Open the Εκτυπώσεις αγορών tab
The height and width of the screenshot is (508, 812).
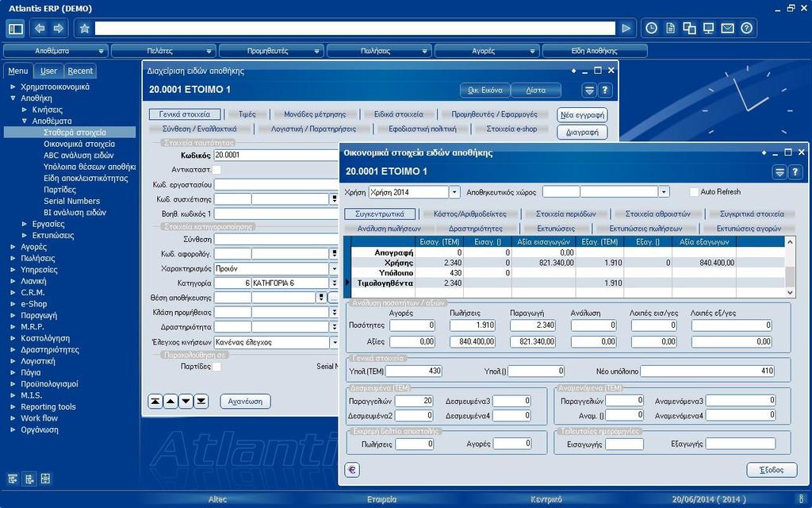[x=749, y=228]
